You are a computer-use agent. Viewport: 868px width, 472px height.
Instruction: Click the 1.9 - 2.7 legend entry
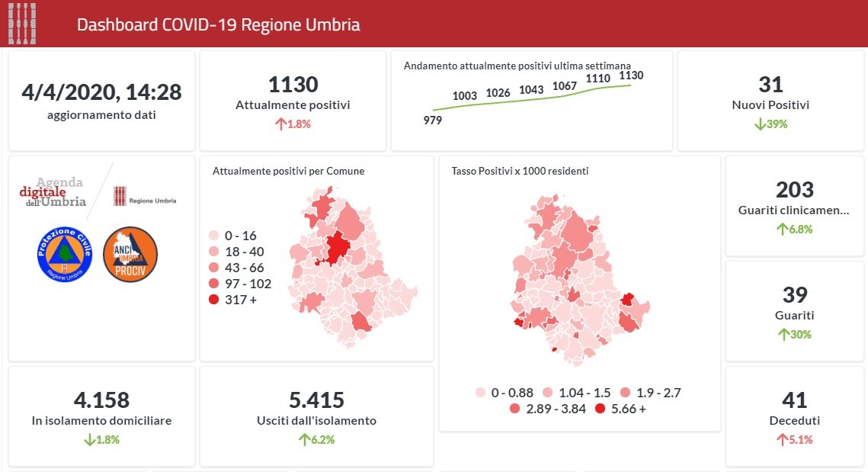coord(652,393)
